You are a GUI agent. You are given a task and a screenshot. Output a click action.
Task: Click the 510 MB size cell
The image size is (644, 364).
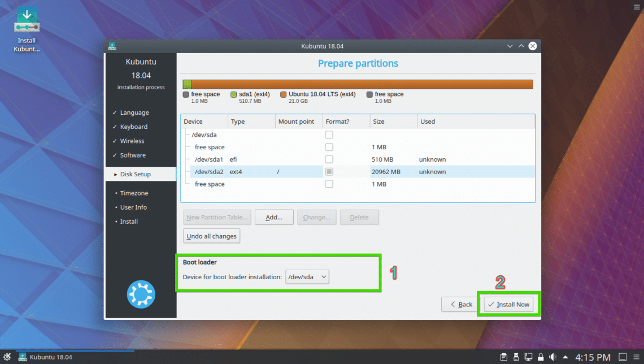point(382,159)
